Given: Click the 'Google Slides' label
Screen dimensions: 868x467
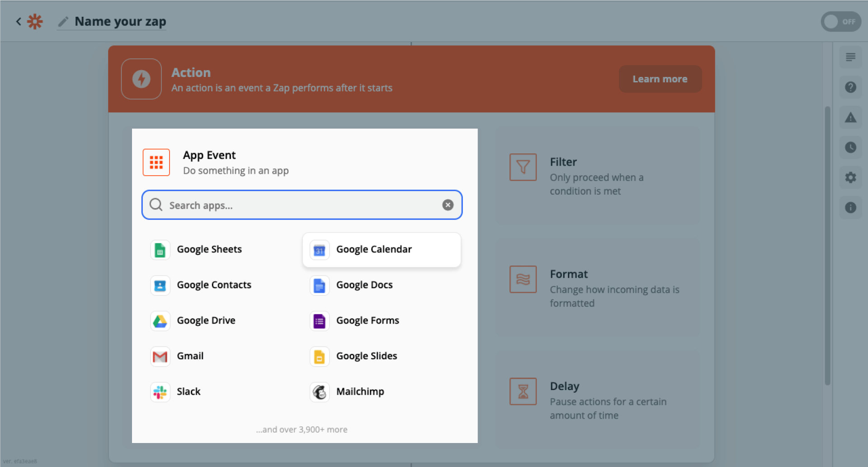Looking at the screenshot, I should [x=367, y=356].
